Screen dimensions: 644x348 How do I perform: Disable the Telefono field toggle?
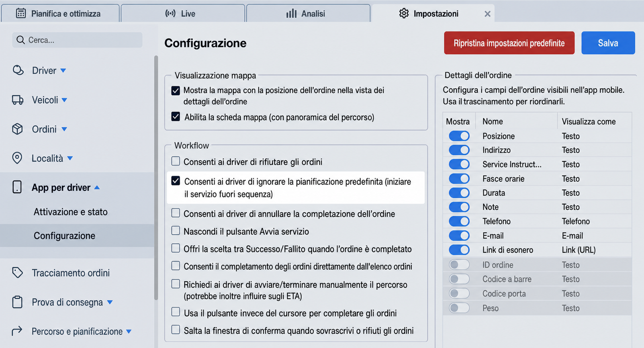[x=459, y=221]
